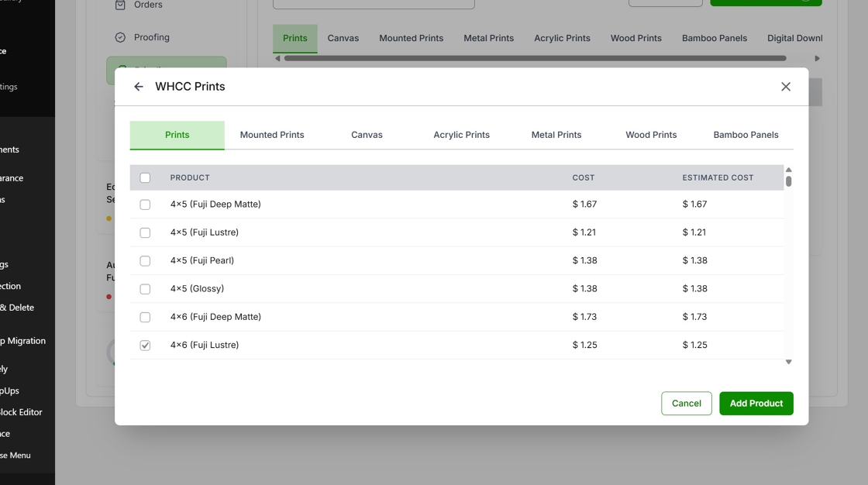868x485 pixels.
Task: Select the background Digital Downloads tab
Action: pyautogui.click(x=794, y=38)
